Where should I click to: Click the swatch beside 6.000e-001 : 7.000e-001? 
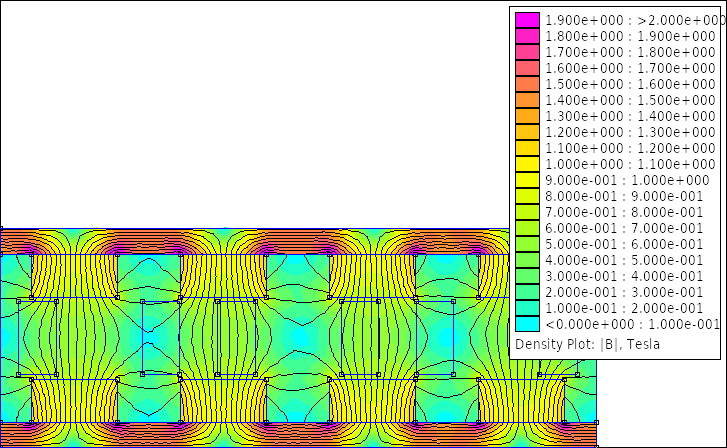point(527,228)
